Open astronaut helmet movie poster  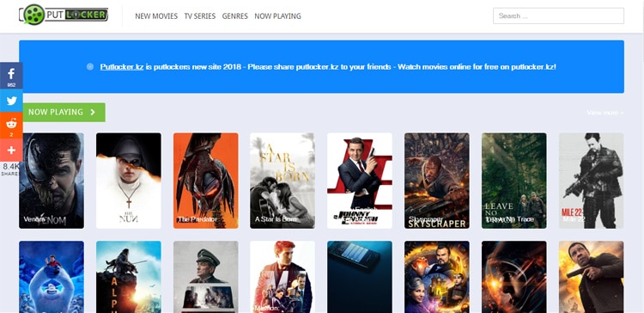(514, 277)
